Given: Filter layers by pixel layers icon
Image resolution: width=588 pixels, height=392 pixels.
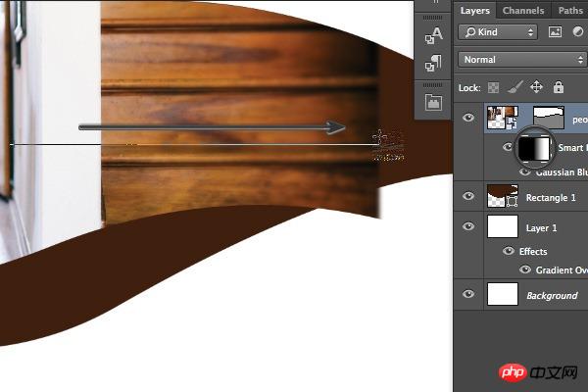Looking at the screenshot, I should click(x=555, y=32).
